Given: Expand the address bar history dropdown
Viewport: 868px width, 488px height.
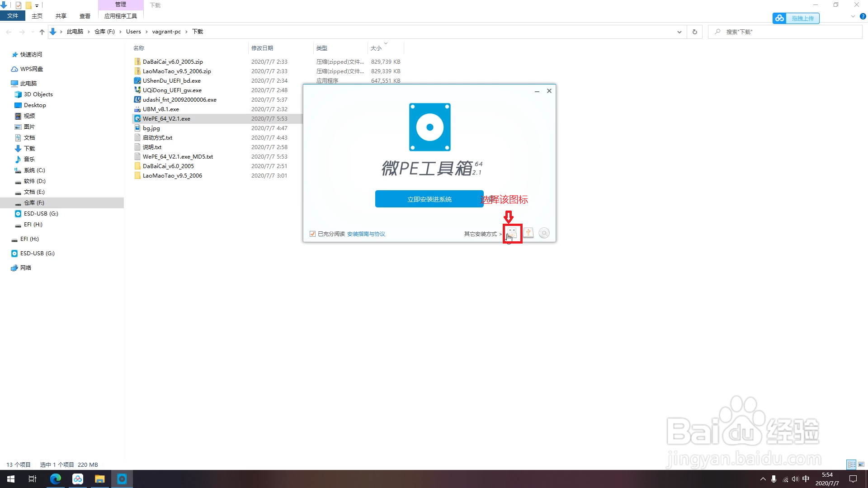Looking at the screenshot, I should 679,32.
